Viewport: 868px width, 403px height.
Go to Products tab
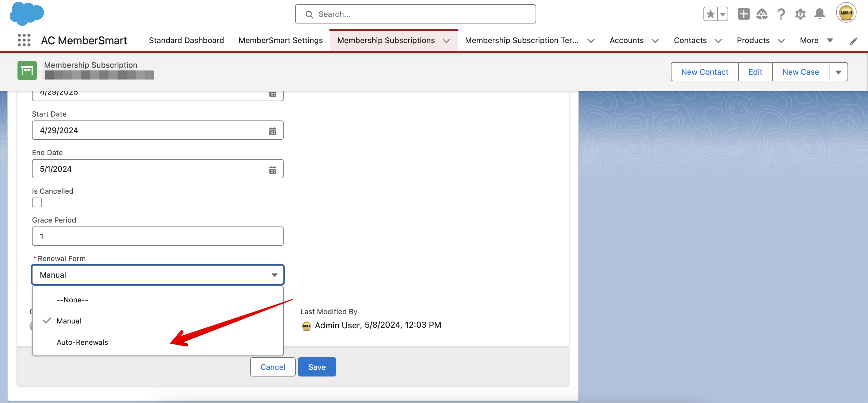coord(753,40)
